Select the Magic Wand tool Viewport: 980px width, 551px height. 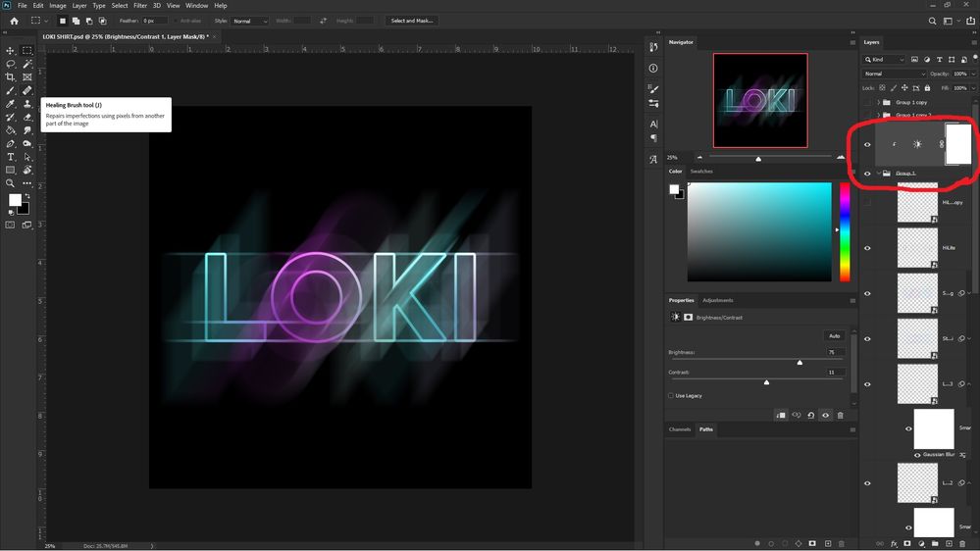click(x=26, y=64)
